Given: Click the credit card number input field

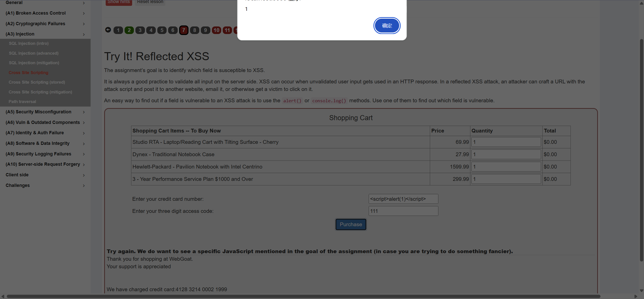Looking at the screenshot, I should [x=403, y=199].
